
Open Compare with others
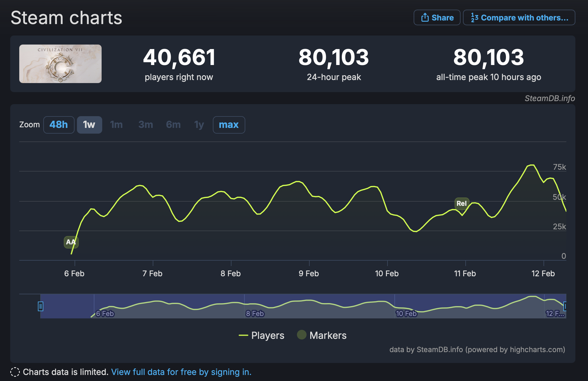pos(519,17)
